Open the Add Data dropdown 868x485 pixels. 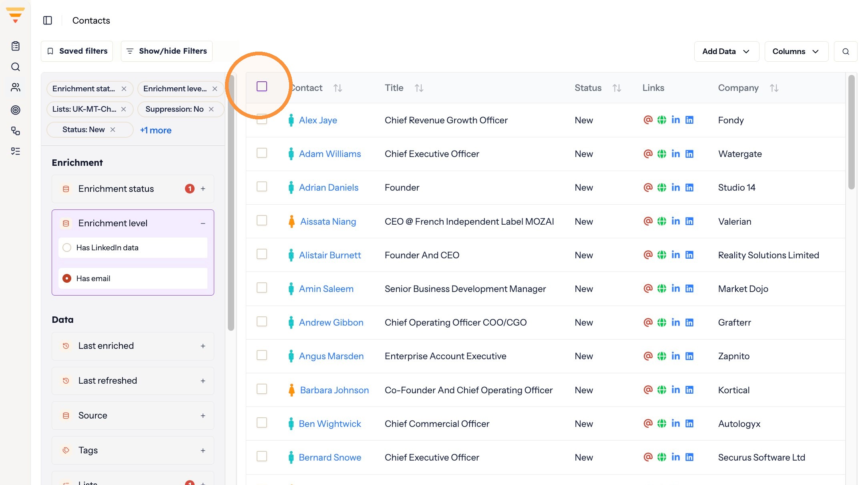click(726, 51)
